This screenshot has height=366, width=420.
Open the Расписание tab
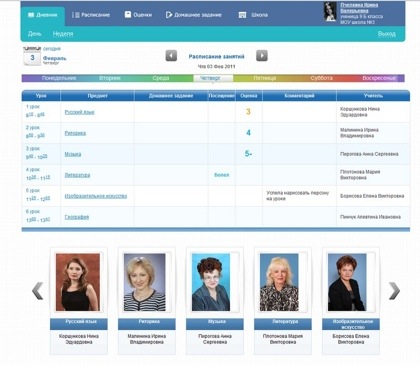click(x=91, y=15)
